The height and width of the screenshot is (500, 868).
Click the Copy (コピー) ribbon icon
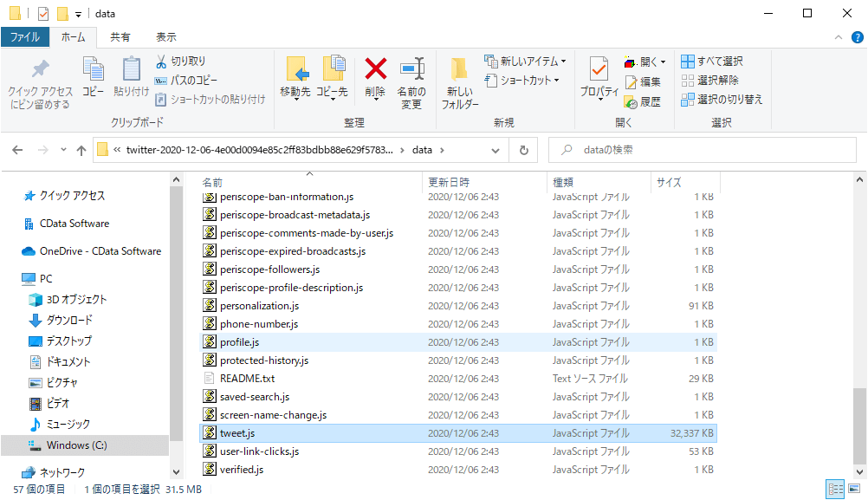pos(93,69)
